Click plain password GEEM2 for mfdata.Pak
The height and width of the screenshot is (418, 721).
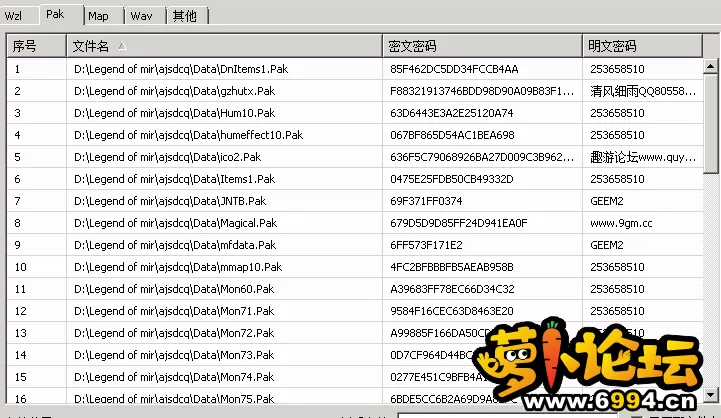tap(607, 246)
